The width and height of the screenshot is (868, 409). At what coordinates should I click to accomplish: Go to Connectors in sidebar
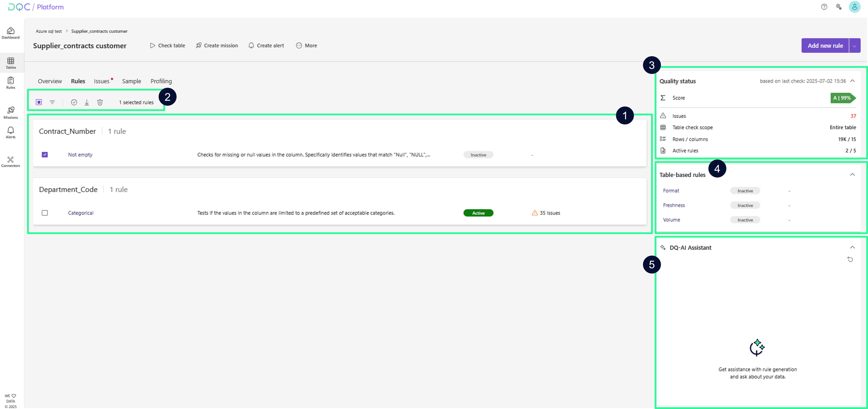pyautogui.click(x=10, y=162)
